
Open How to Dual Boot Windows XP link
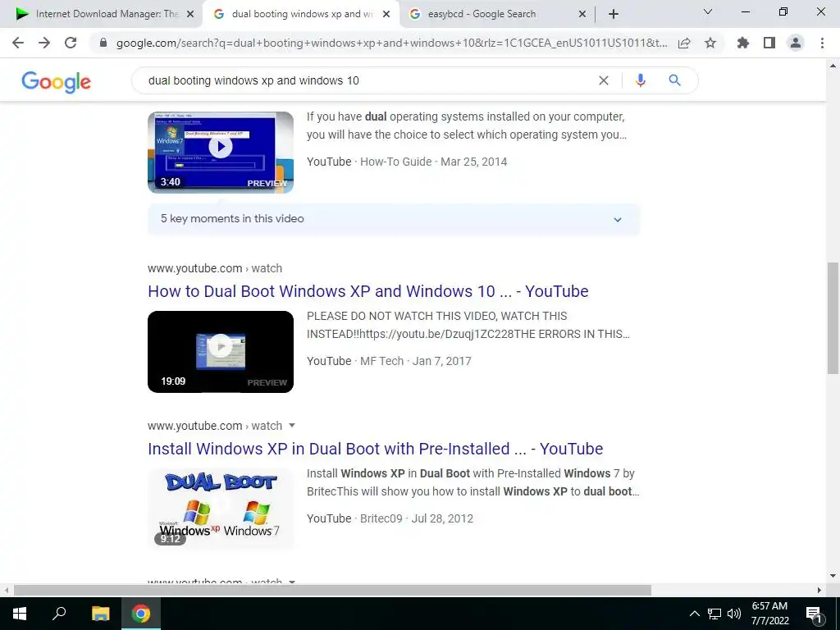[x=368, y=291]
